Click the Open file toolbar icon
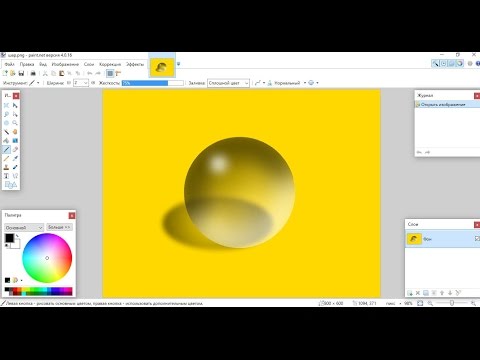 click(13, 73)
